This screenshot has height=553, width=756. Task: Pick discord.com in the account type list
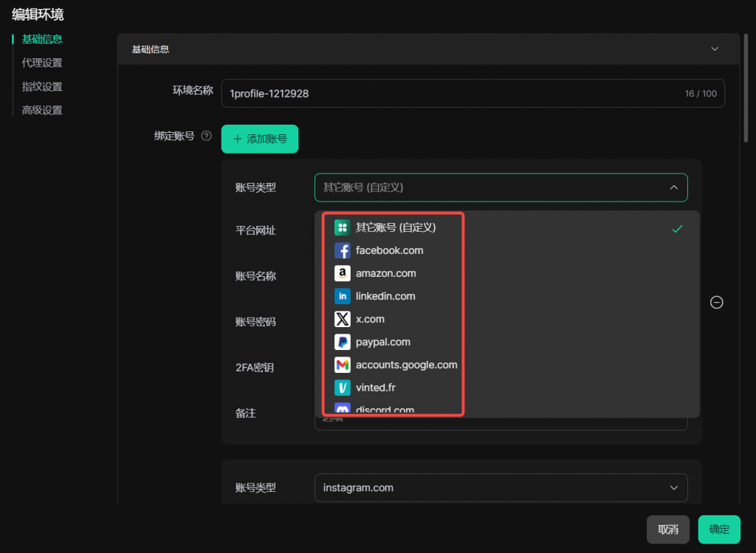point(385,410)
